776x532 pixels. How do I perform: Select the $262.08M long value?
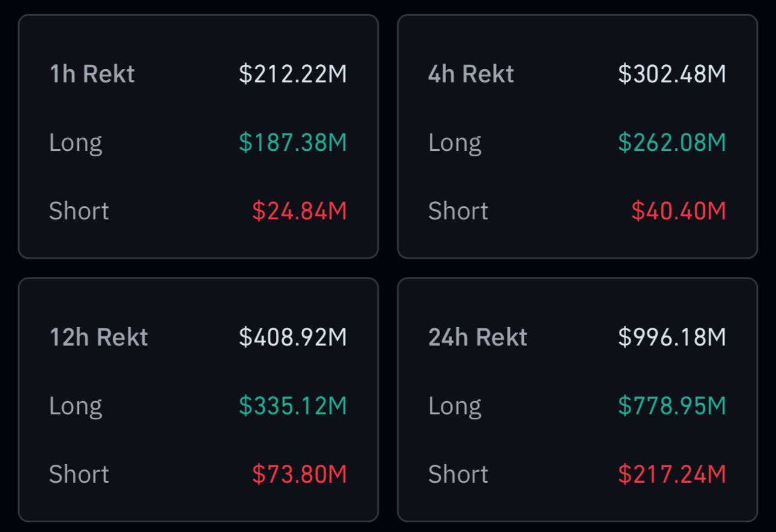tap(672, 142)
